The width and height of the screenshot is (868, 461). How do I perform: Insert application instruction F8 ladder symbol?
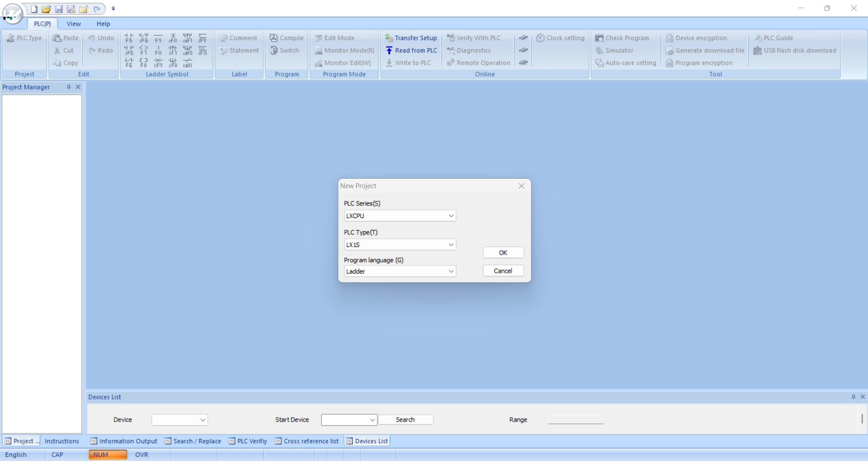[x=143, y=63]
